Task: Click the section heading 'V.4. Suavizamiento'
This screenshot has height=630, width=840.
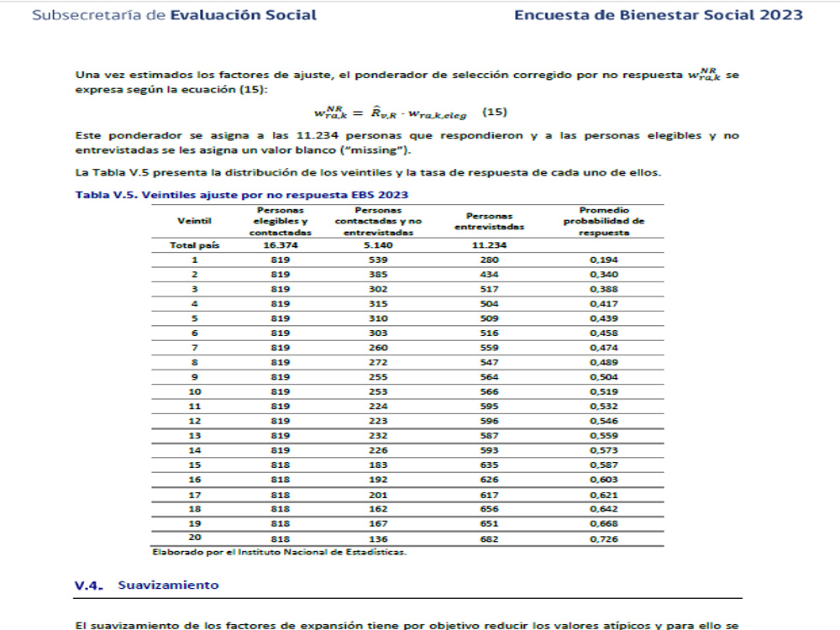Action: pyautogui.click(x=146, y=585)
